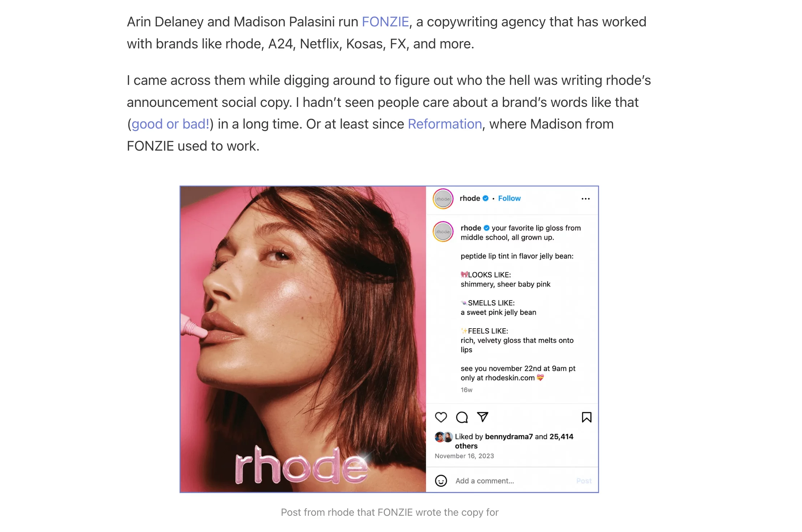Image resolution: width=802 pixels, height=532 pixels.
Task: Follow the good or bad! link
Action: (x=170, y=124)
